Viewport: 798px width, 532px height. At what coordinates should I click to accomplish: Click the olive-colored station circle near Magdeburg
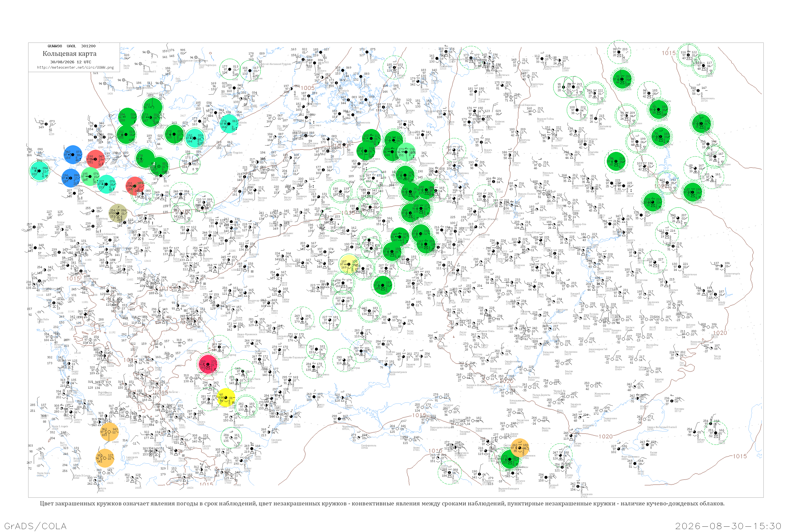tap(118, 213)
